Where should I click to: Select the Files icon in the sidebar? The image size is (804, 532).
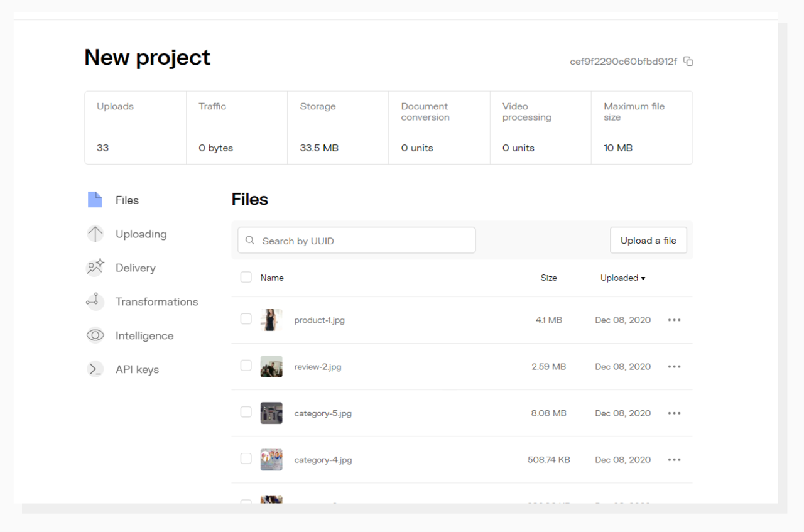pos(95,200)
